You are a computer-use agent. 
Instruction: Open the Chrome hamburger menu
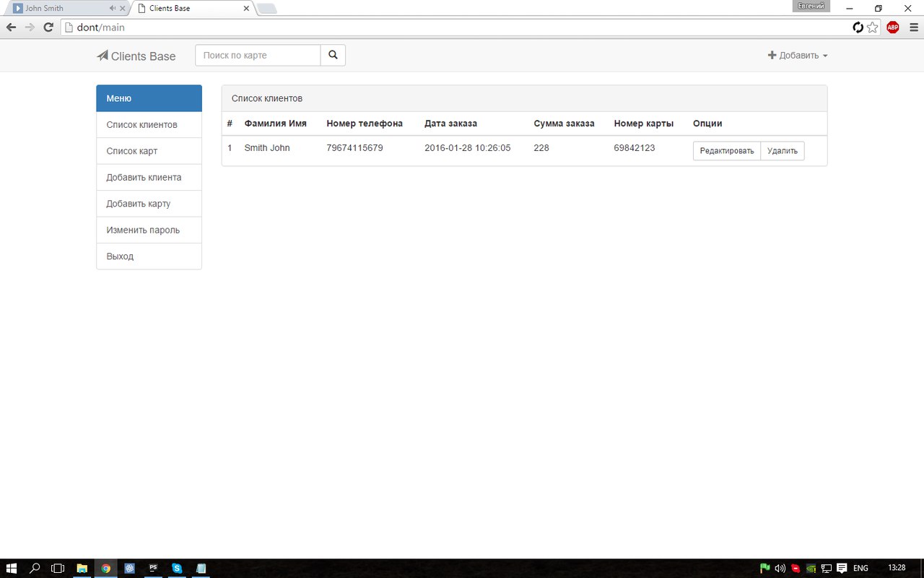pyautogui.click(x=912, y=27)
